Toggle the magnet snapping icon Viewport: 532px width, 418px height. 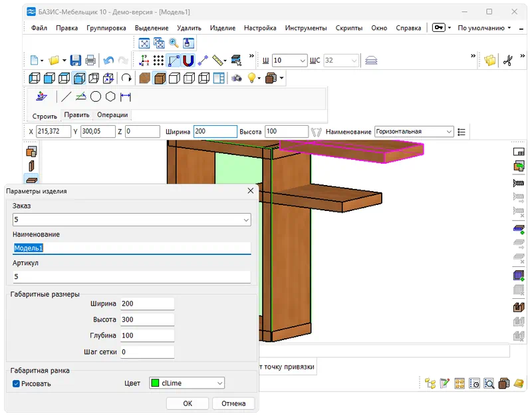click(x=188, y=61)
